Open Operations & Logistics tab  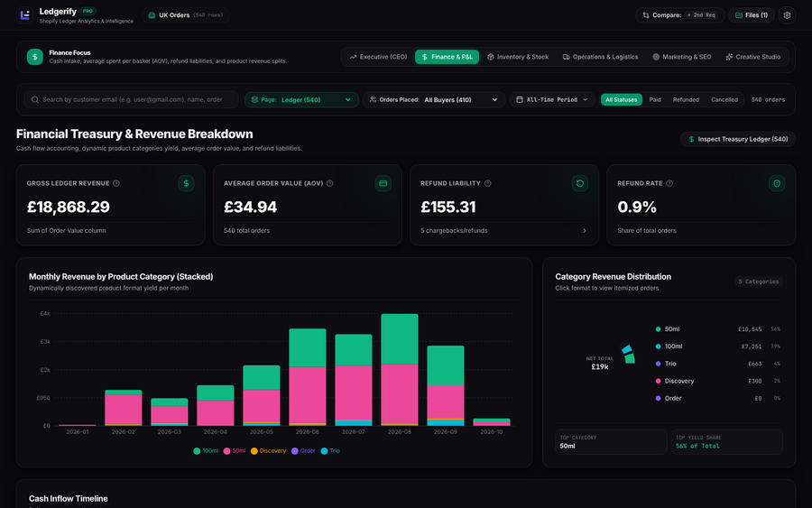600,57
